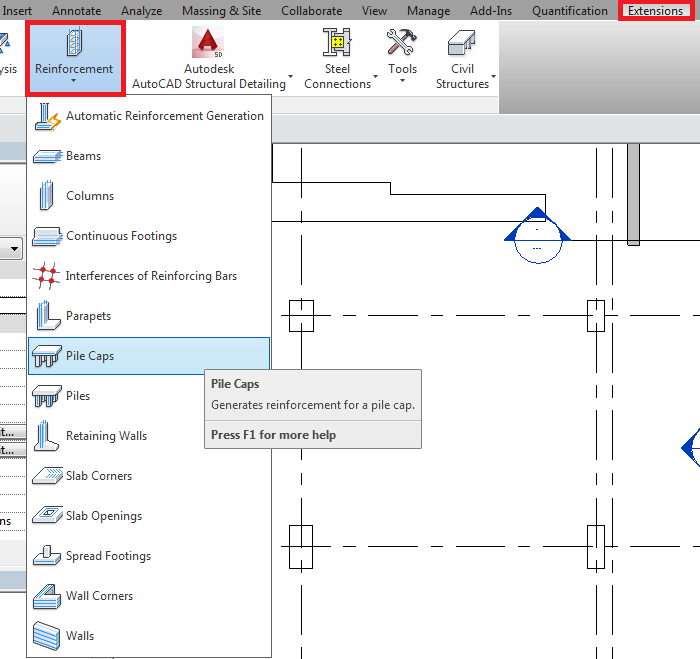The image size is (700, 659).
Task: Click the Spread Footings icon
Action: click(47, 555)
